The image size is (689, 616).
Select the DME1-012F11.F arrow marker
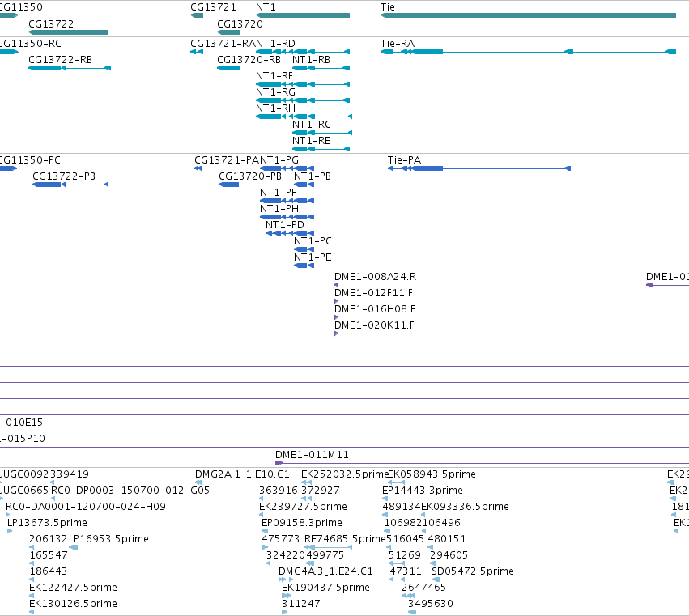(336, 301)
